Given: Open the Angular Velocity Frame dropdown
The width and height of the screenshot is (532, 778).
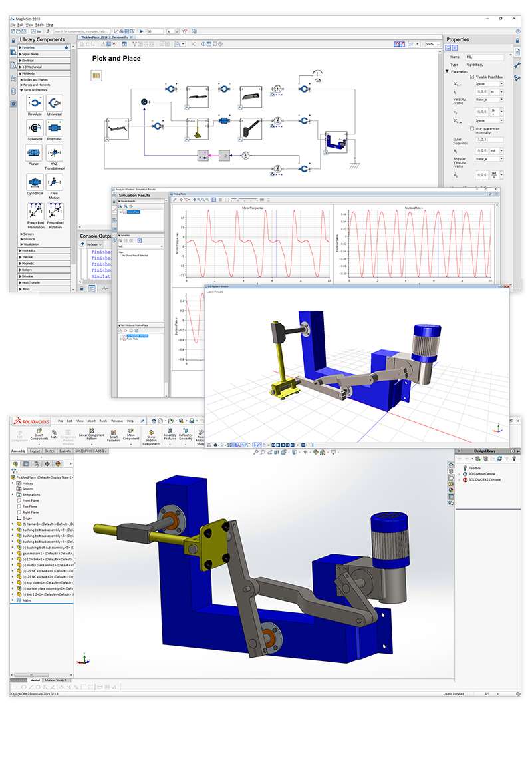Looking at the screenshot, I should click(x=489, y=159).
